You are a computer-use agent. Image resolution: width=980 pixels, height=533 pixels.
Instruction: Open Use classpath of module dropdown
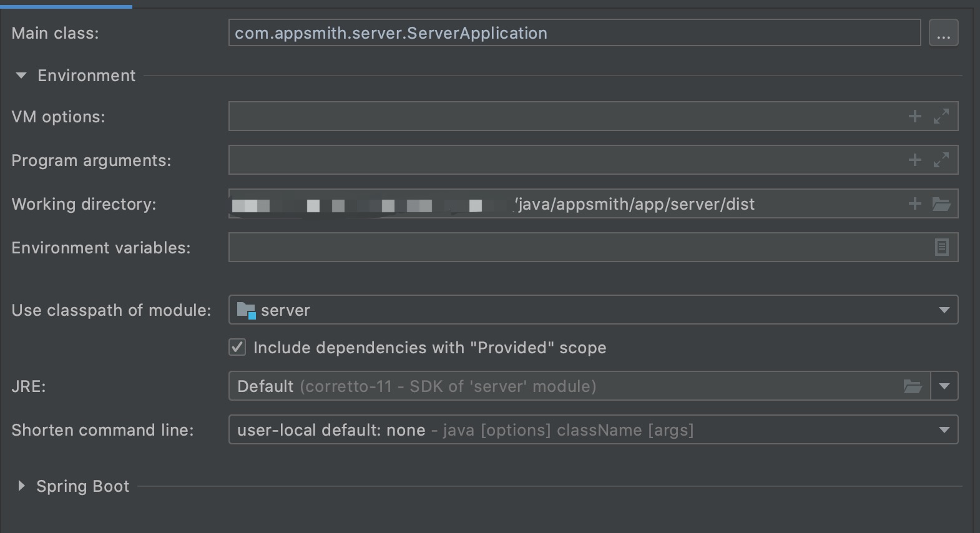[x=944, y=310]
